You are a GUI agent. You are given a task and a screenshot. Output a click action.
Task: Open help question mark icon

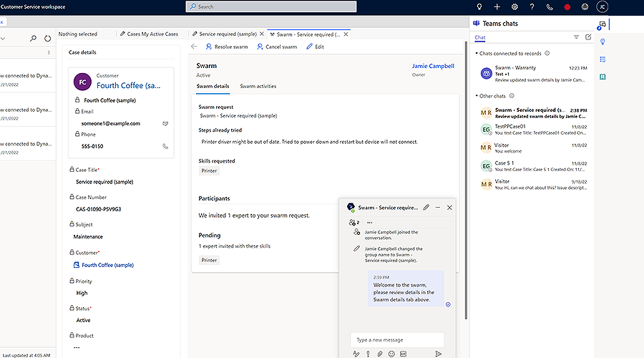point(532,6)
